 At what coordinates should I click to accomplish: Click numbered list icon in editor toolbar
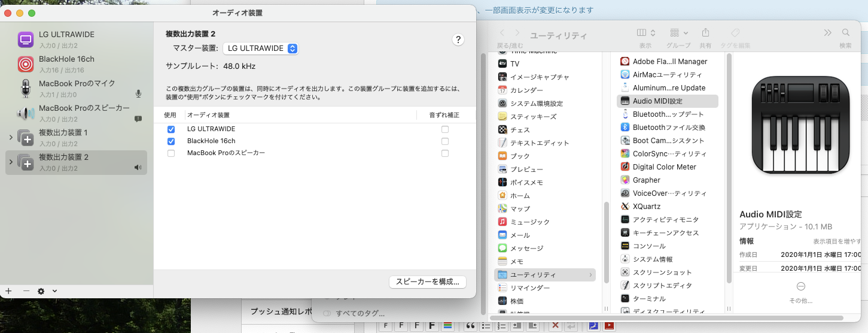[x=501, y=326]
